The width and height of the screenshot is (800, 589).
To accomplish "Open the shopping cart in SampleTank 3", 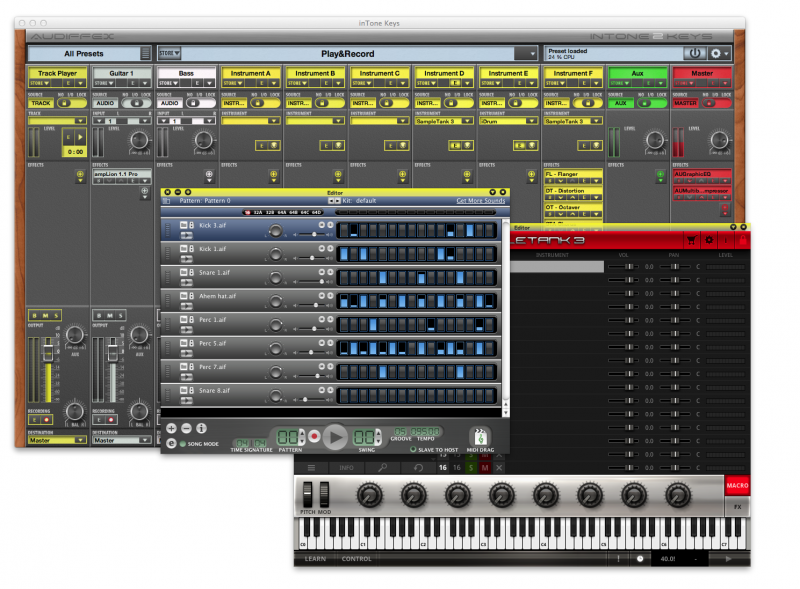I will [x=691, y=240].
